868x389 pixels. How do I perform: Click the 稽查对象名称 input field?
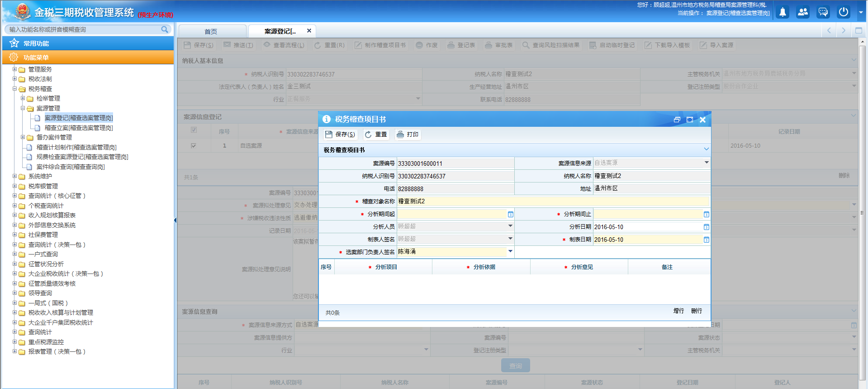point(553,202)
